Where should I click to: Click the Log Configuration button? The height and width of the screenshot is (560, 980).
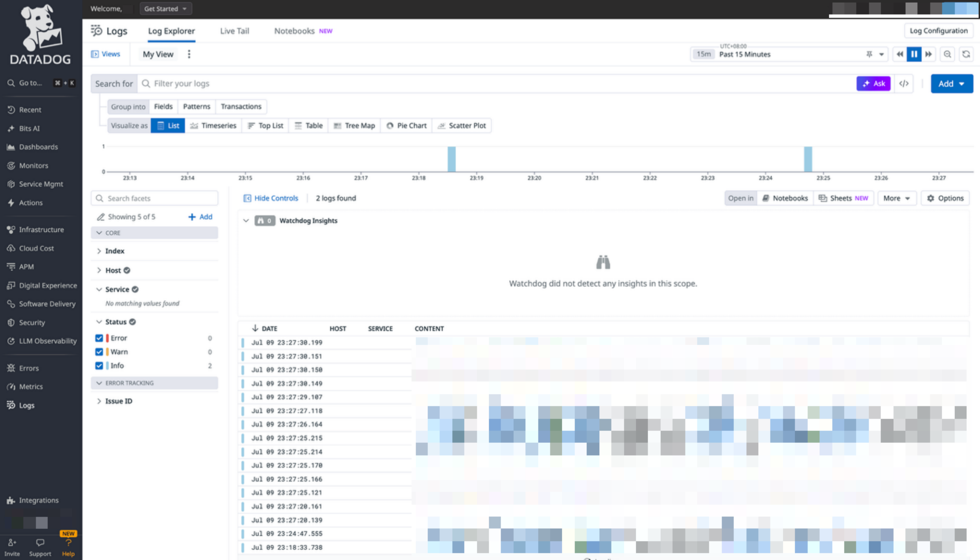pos(938,31)
